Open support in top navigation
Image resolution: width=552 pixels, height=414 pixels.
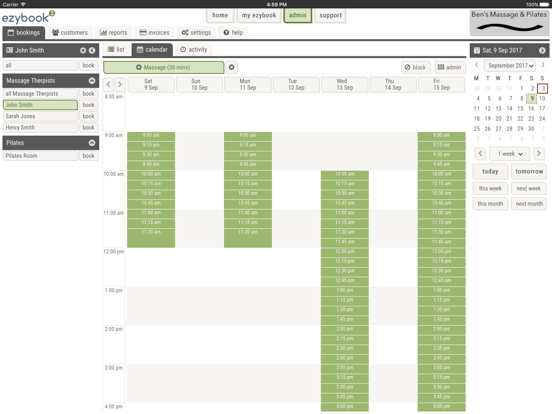click(330, 15)
